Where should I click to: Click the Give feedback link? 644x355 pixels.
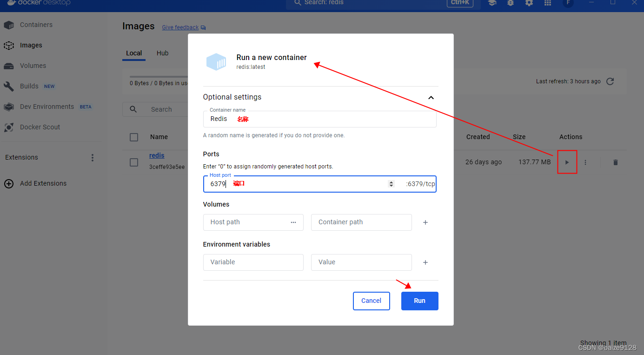click(180, 27)
